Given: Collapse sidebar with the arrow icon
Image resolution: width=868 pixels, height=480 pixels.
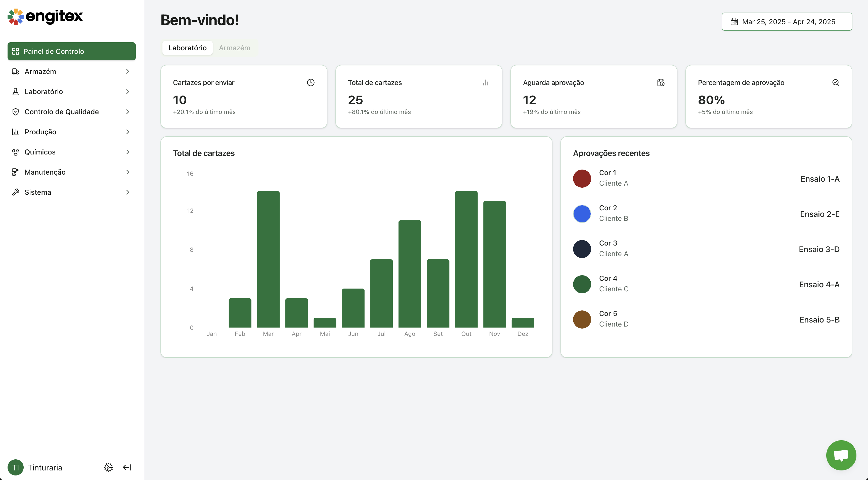Looking at the screenshot, I should tap(127, 467).
